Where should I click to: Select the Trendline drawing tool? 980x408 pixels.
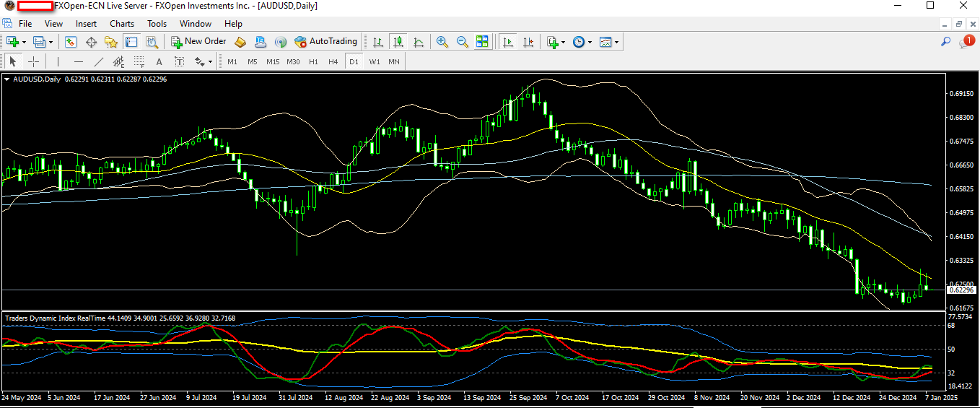click(99, 61)
